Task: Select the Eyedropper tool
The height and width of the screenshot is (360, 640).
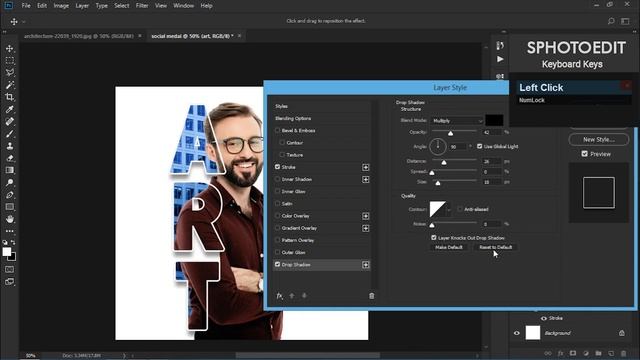Action: (x=9, y=109)
